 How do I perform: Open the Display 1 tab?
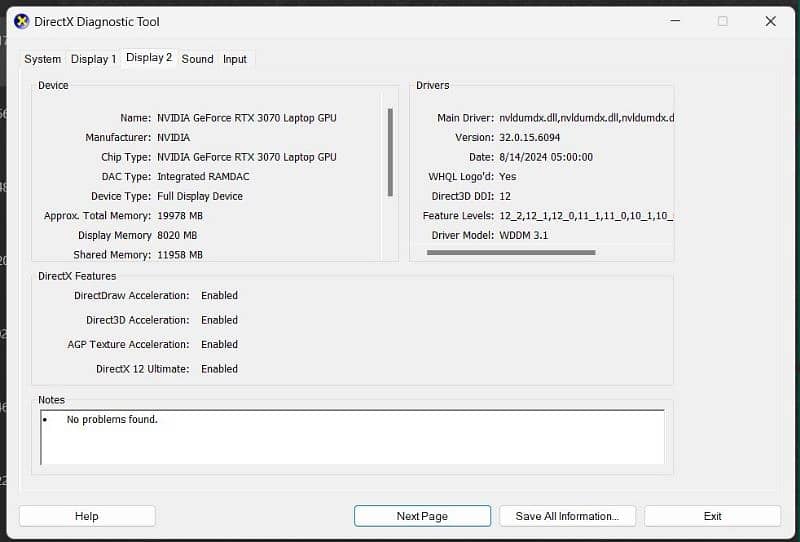coord(93,59)
